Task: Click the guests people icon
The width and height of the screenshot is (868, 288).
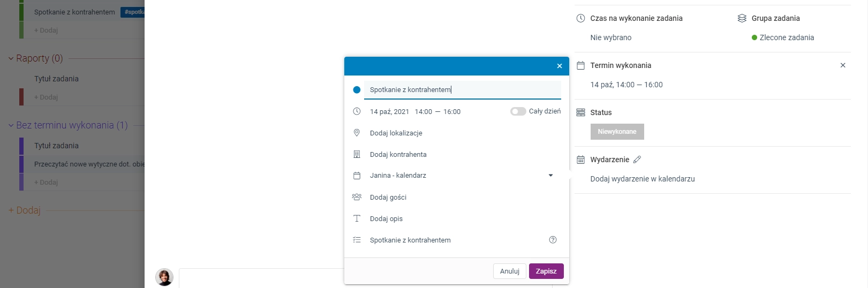Action: point(357,197)
